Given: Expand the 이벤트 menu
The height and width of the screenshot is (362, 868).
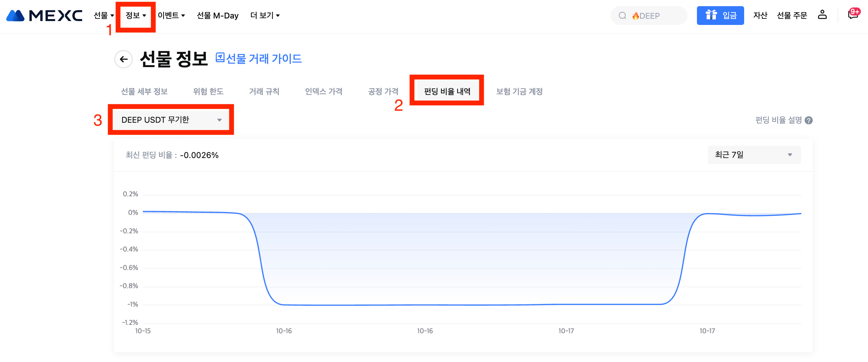Looking at the screenshot, I should tap(171, 16).
